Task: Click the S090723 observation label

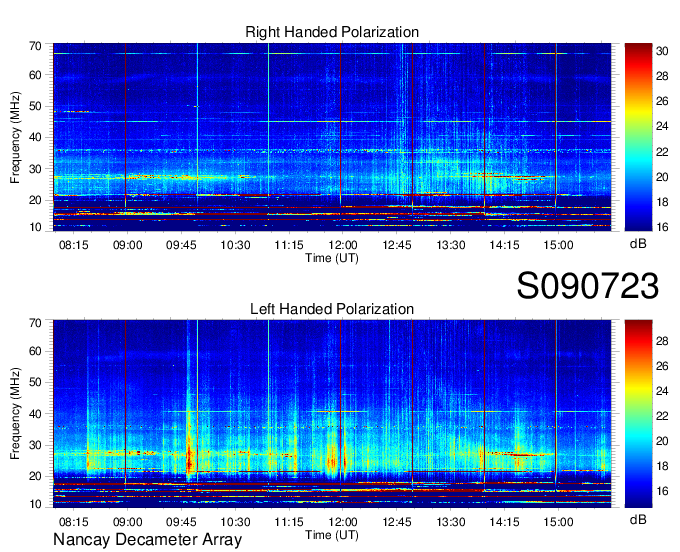Action: pos(588,286)
